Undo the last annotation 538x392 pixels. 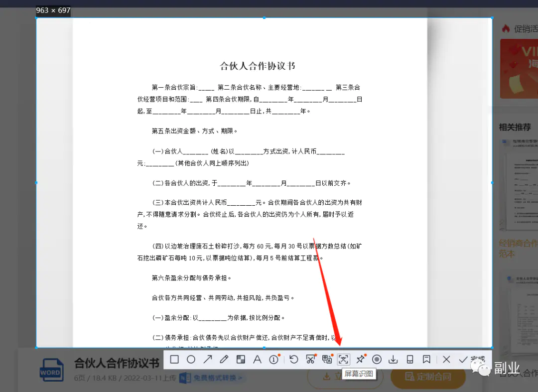[294, 359]
